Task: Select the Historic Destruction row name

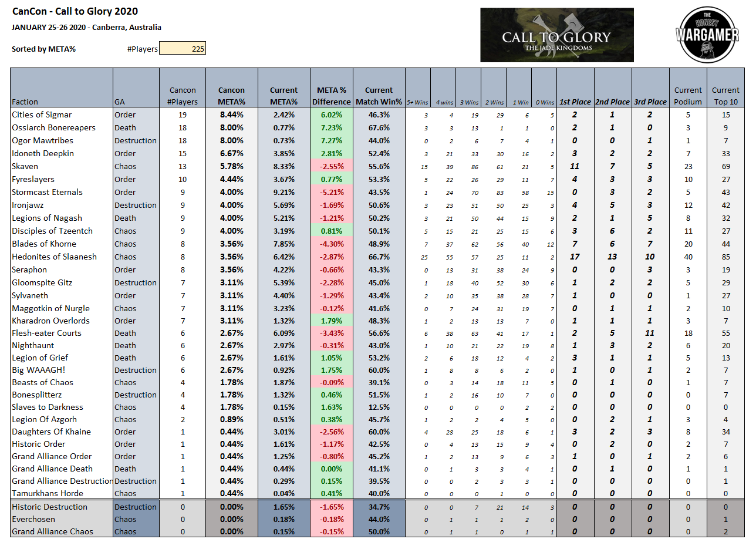Action: pos(49,507)
